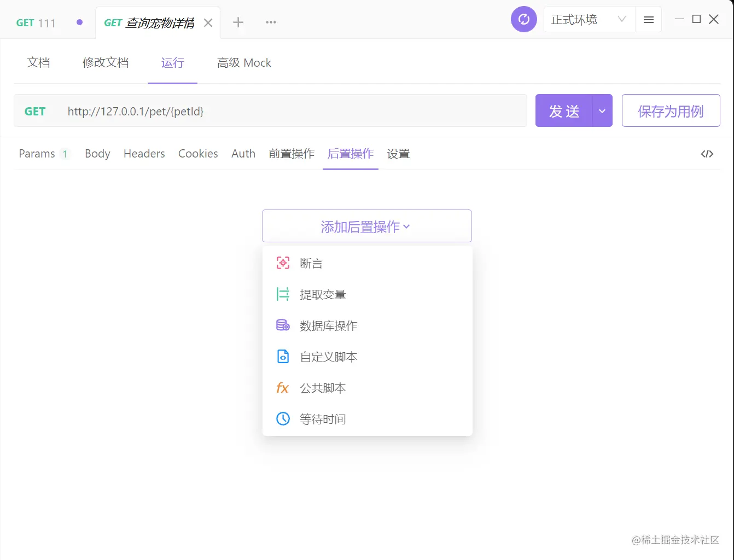
Task: Switch to the Headers tab
Action: pos(144,154)
